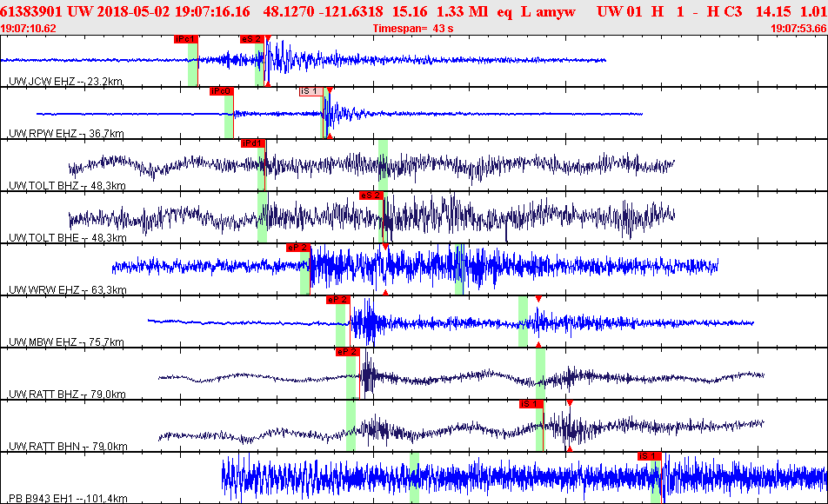Click station label UW.RATT BHN 79.0km

pos(68,447)
